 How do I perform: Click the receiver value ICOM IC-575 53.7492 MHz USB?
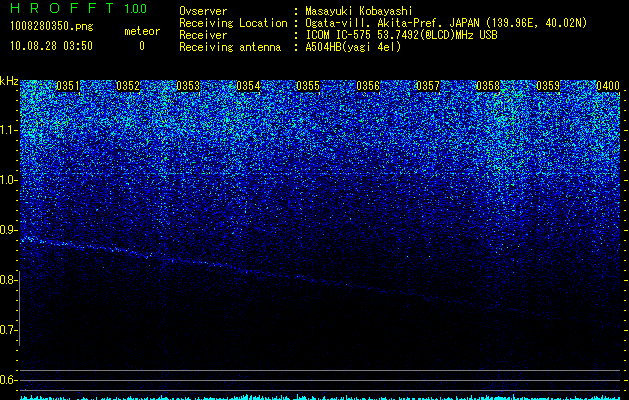point(401,35)
